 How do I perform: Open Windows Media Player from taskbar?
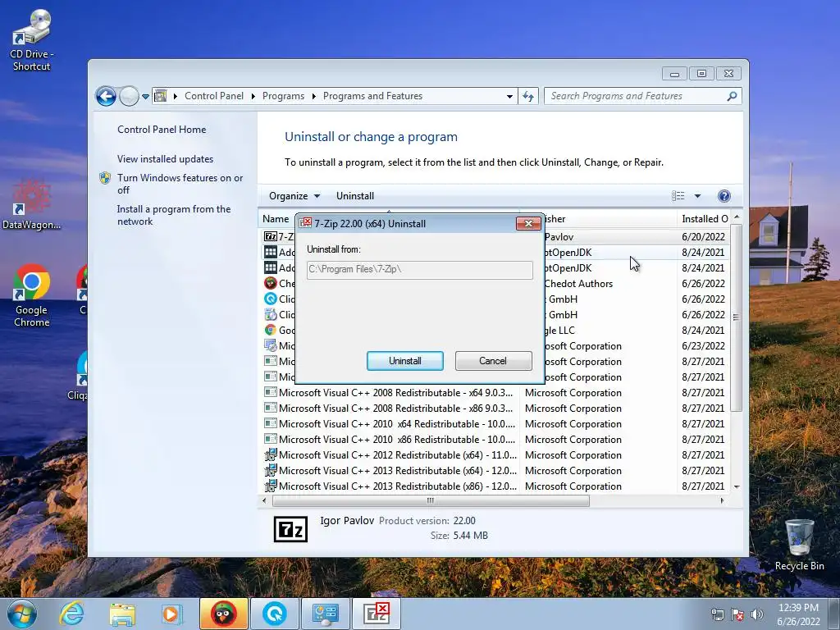coord(171,614)
